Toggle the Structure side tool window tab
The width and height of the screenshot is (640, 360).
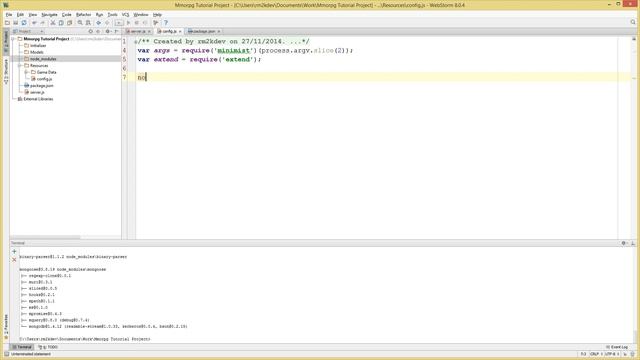tap(6, 71)
